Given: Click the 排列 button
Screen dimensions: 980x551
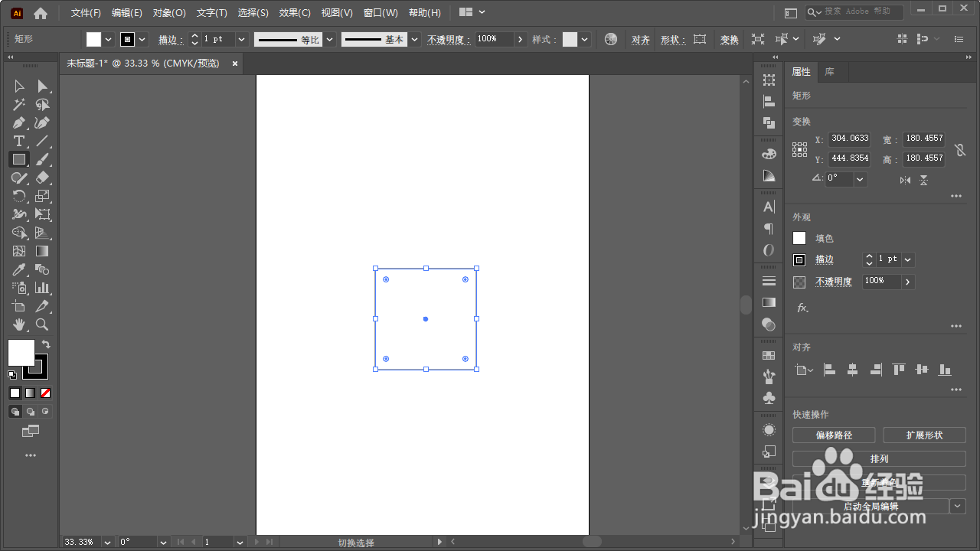Looking at the screenshot, I should 879,459.
